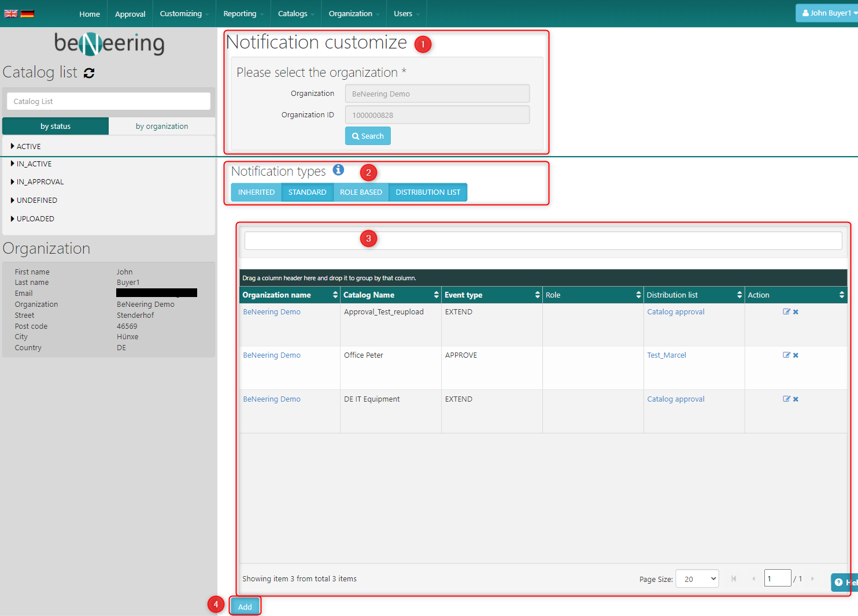Click the info icon next to Notification types

[338, 170]
